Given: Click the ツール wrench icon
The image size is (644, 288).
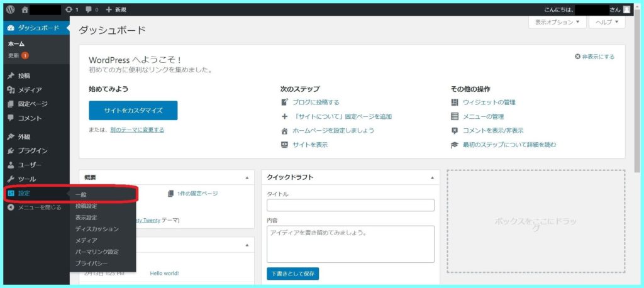Looking at the screenshot, I should tap(11, 179).
